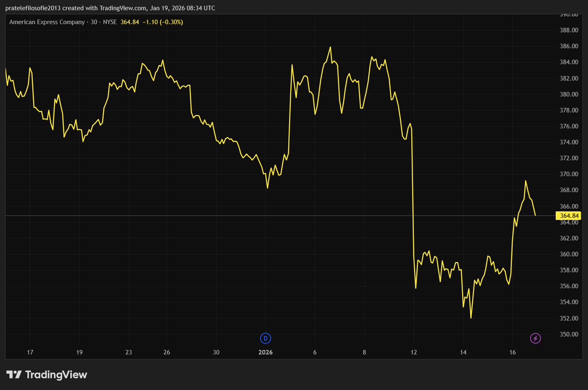Image resolution: width=588 pixels, height=390 pixels.
Task: Click the −1.10 (−0.30%) price change text
Action: point(162,22)
